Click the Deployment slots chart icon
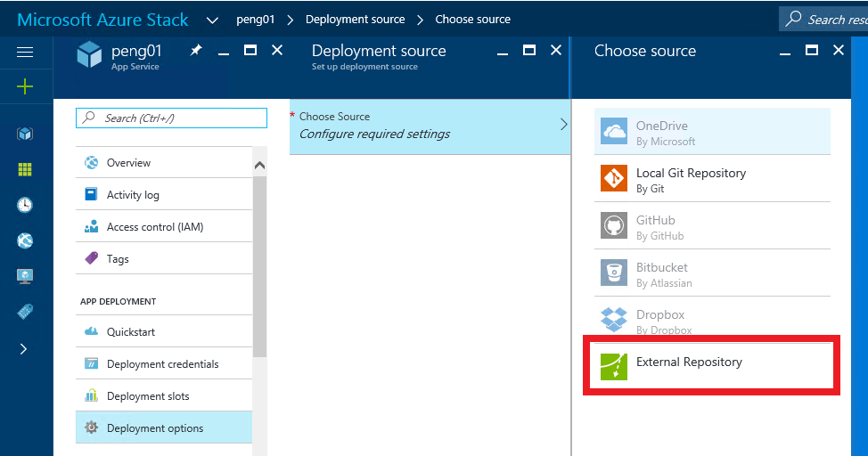The image size is (868, 456). tap(91, 395)
